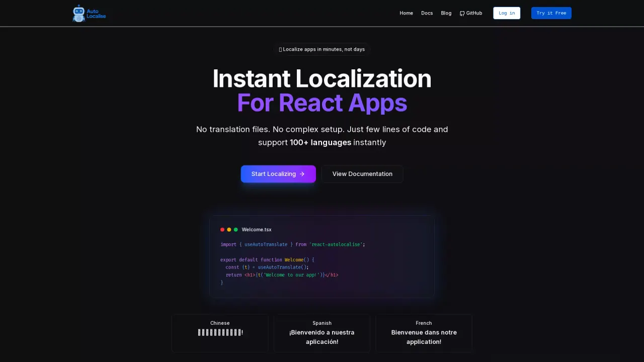This screenshot has width=644, height=362.
Task: Click the Start Localizing button label
Action: 274,174
